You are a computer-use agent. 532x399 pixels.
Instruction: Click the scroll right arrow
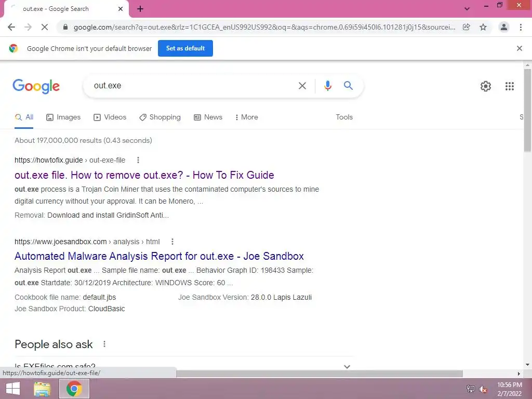click(x=519, y=374)
